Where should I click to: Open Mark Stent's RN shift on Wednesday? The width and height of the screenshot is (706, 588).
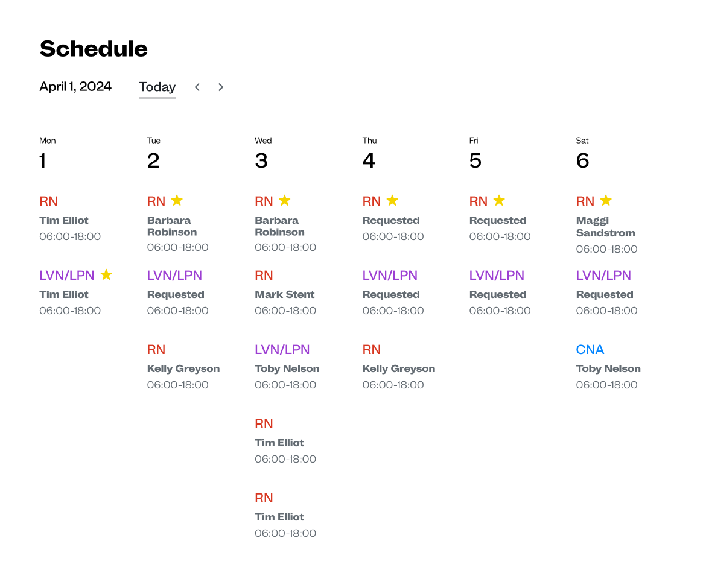pyautogui.click(x=284, y=294)
